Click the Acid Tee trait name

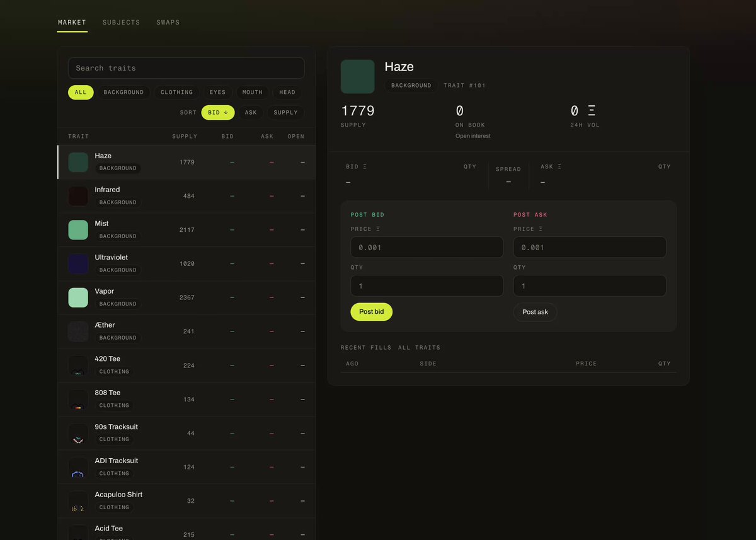click(109, 529)
